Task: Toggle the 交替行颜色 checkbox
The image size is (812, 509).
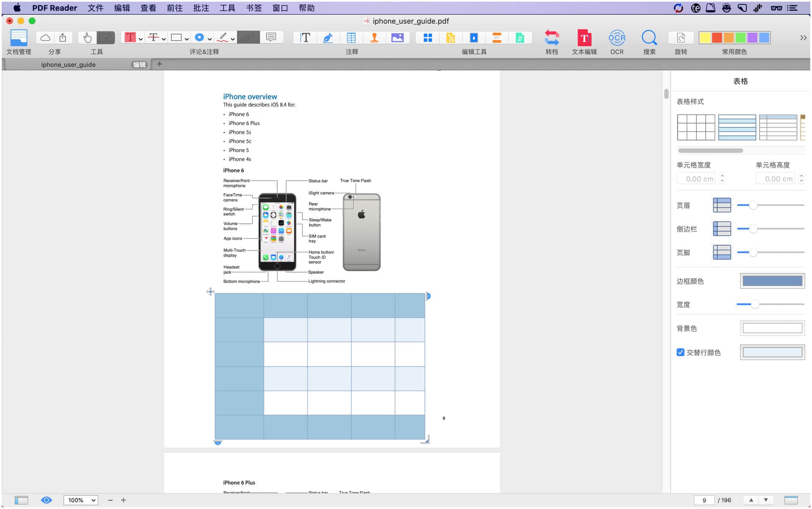Action: click(x=680, y=352)
